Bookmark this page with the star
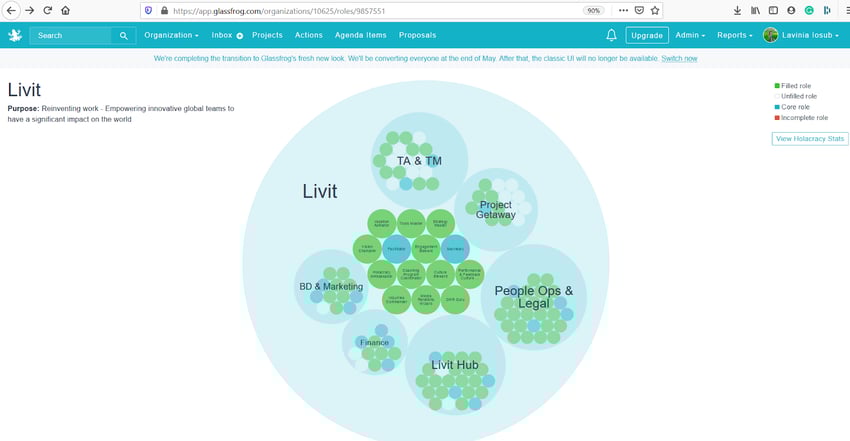 tap(655, 10)
